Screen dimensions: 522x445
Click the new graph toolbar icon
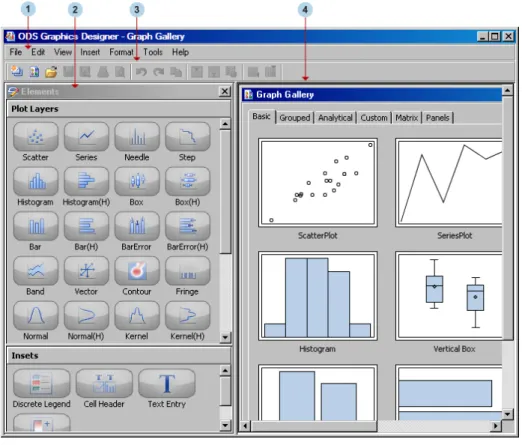pyautogui.click(x=17, y=71)
